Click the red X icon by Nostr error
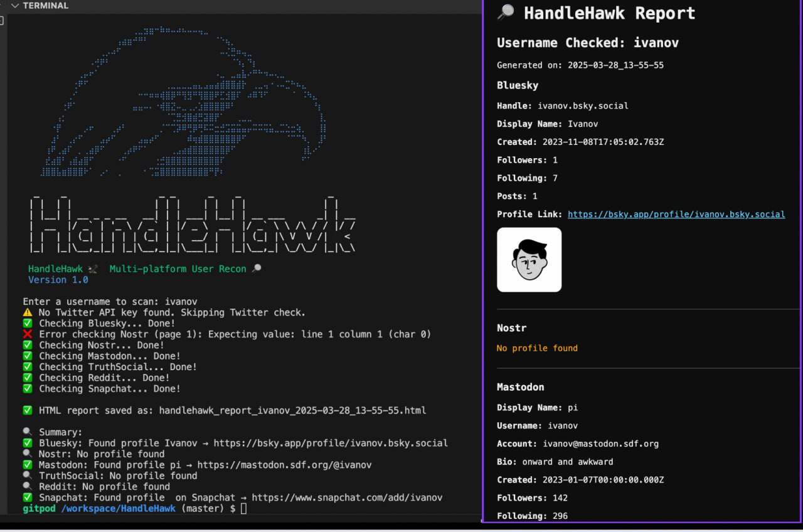 click(x=28, y=334)
